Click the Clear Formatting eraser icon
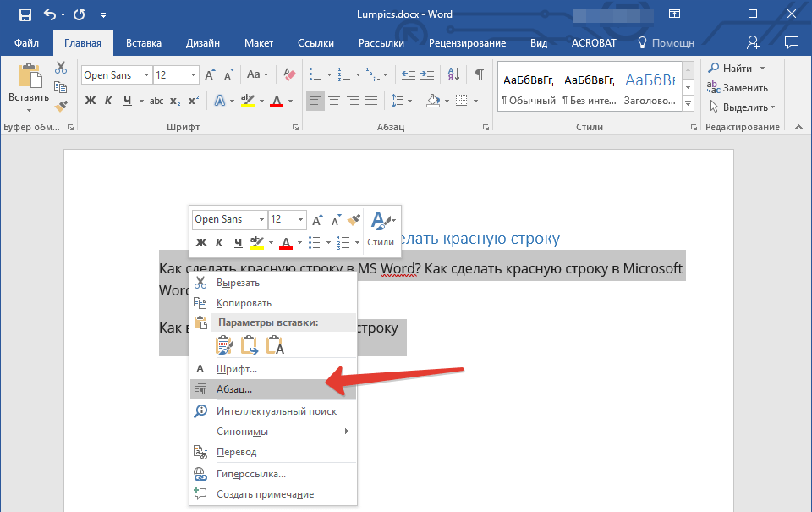The height and width of the screenshot is (512, 812). pyautogui.click(x=289, y=75)
